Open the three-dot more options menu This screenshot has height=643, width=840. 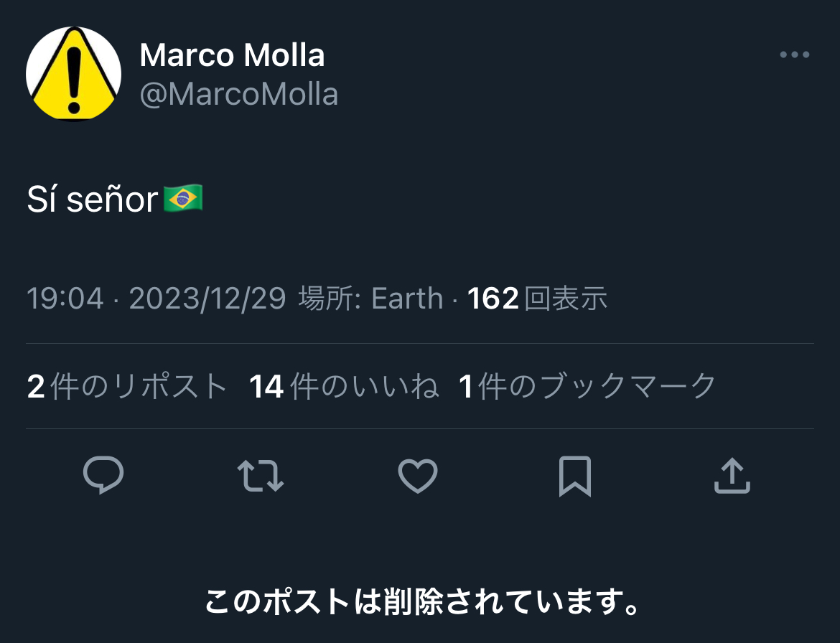[x=795, y=55]
